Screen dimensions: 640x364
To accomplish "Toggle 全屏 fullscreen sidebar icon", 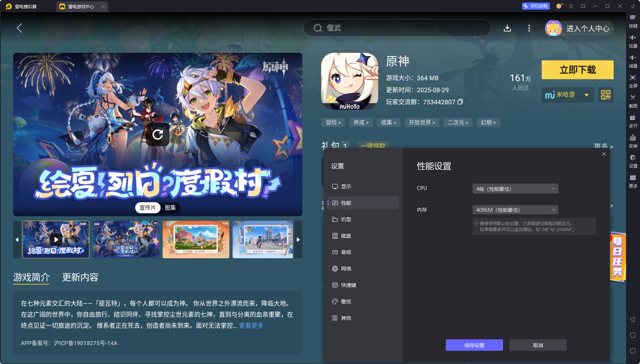I will (x=633, y=81).
